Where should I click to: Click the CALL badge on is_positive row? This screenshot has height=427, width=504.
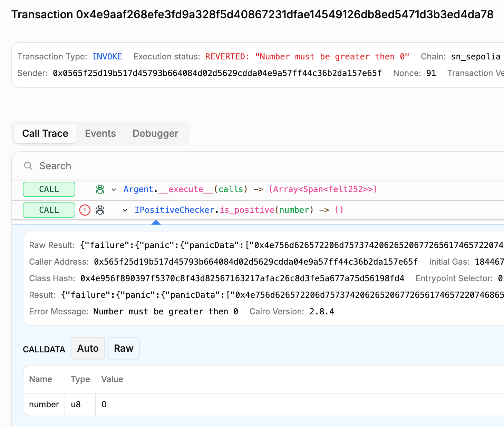(49, 210)
